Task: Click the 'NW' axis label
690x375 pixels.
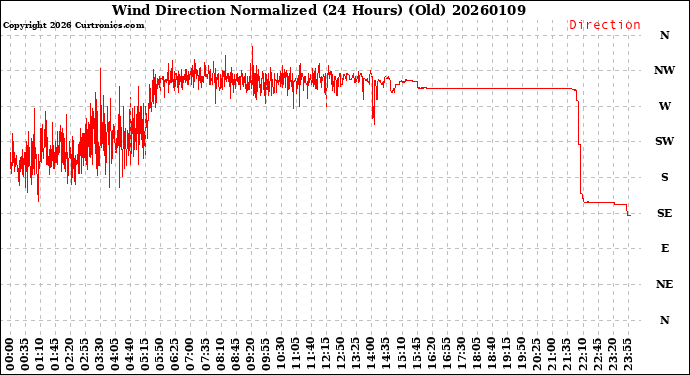Action: (x=664, y=70)
